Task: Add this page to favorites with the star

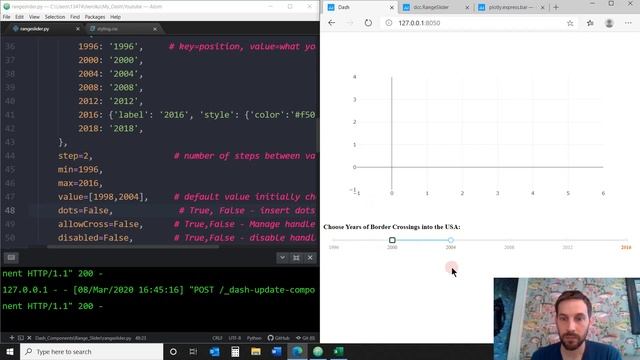Action: [x=570, y=23]
